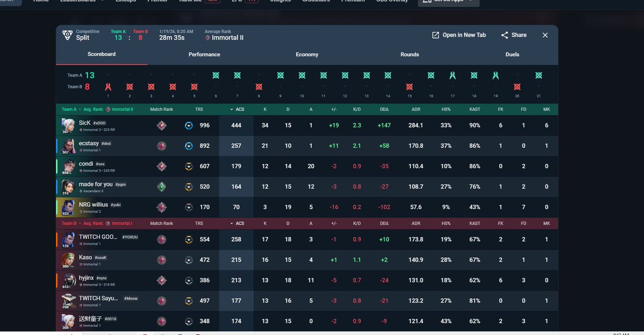Screen dimensions: 644x335
Task: View the Duels tab
Action: point(512,55)
